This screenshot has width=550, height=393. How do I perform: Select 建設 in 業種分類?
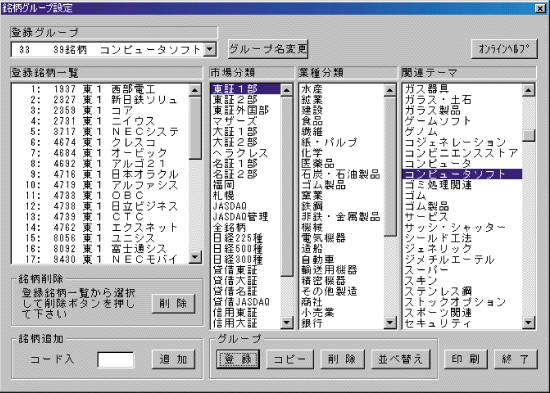coord(342,111)
